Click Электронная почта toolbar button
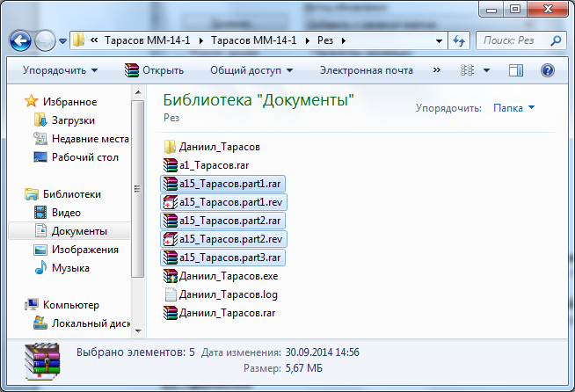The image size is (575, 392). coord(367,70)
